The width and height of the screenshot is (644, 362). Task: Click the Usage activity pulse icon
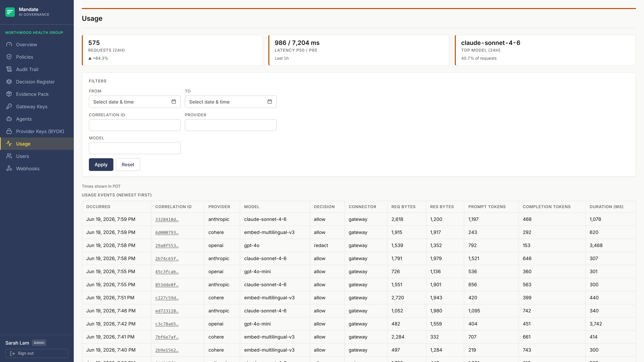pos(9,144)
